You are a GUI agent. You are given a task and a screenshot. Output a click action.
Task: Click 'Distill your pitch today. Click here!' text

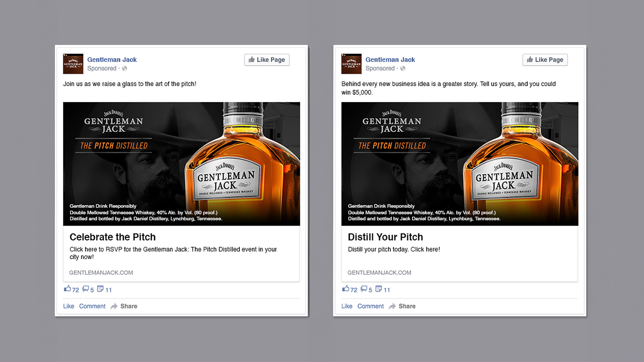394,249
